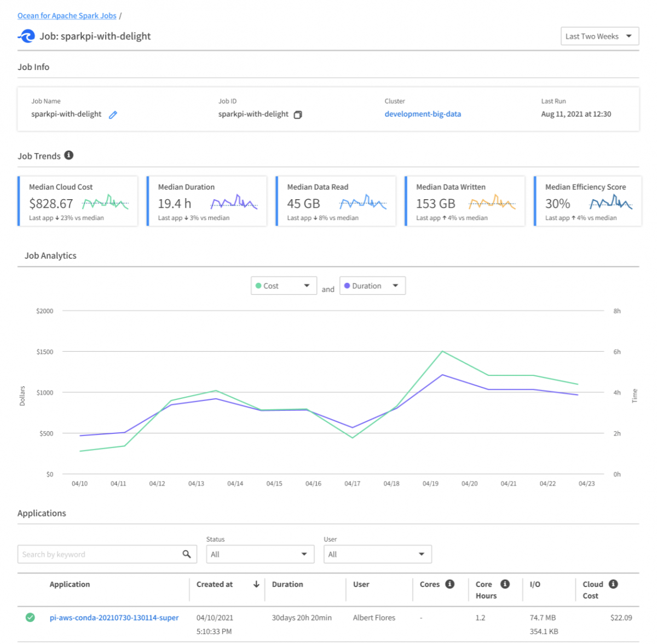Click the 1.2 core hours cell
This screenshot has width=657, height=644.
pos(480,618)
